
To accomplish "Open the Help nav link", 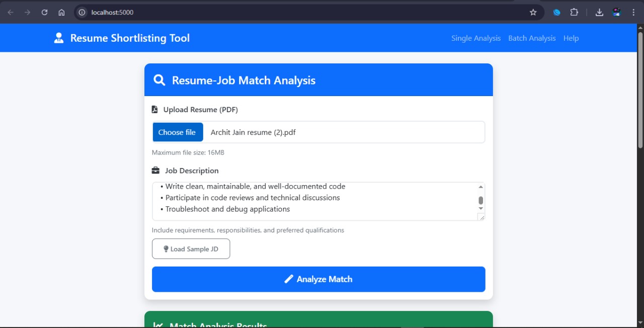I will pos(571,38).
